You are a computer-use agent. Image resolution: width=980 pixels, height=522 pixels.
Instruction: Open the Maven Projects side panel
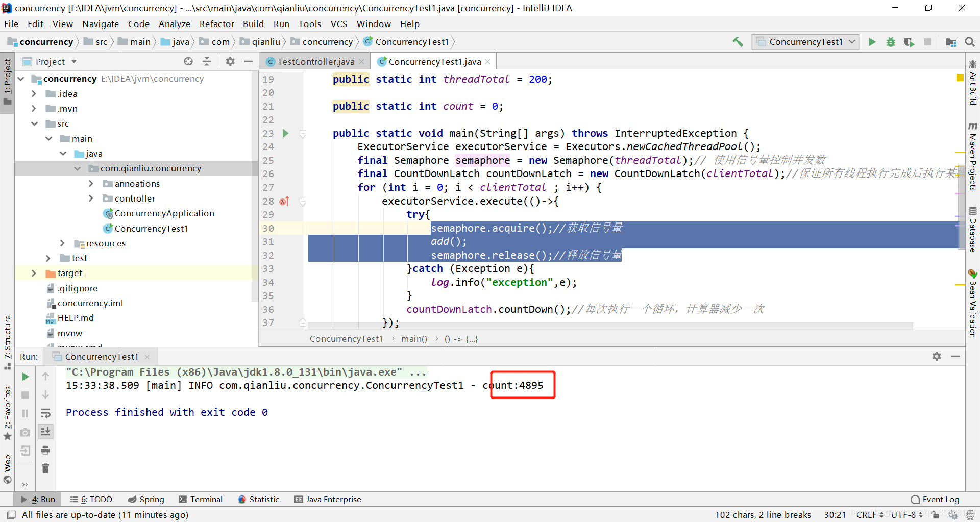click(x=973, y=156)
